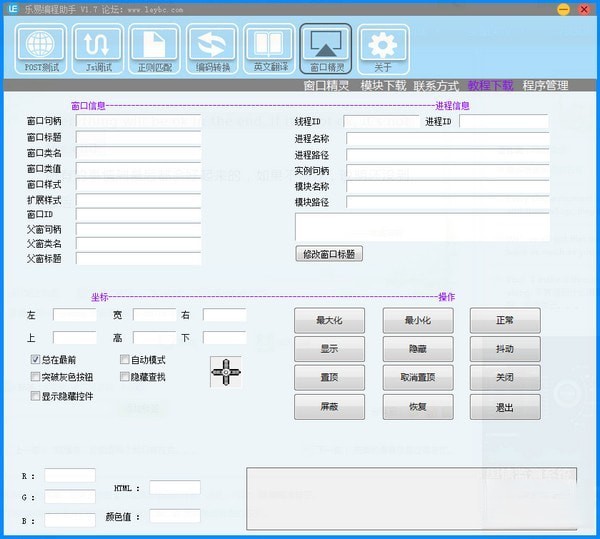This screenshot has width=600, height=539.
Task: Click the 最大化 button
Action: pyautogui.click(x=329, y=320)
